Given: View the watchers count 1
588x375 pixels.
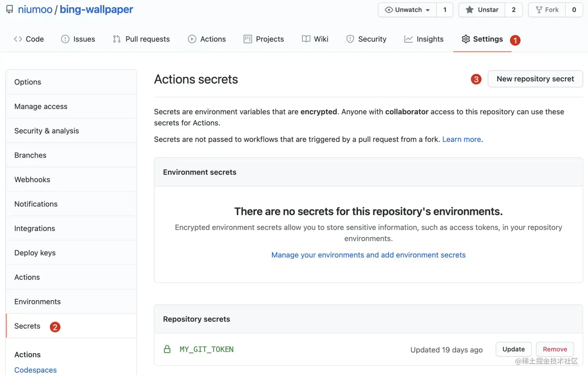Looking at the screenshot, I should point(445,10).
